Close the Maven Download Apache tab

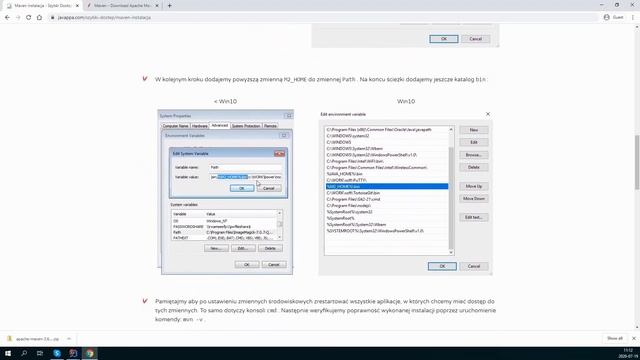[x=157, y=6]
